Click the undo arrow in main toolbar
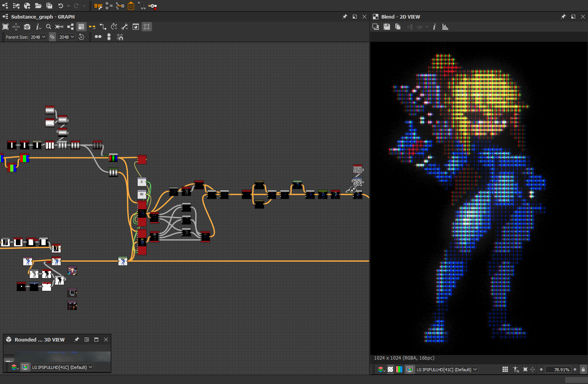The image size is (588, 384). coord(61,6)
